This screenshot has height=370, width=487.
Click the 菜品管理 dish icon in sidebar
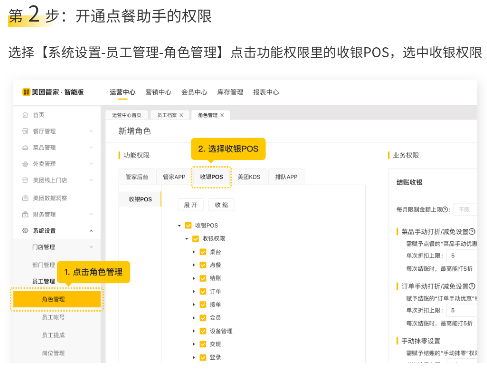(25, 147)
